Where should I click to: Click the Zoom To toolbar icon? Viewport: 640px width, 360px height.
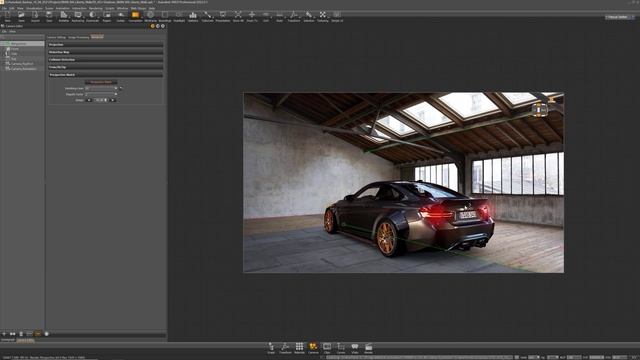coord(252,16)
